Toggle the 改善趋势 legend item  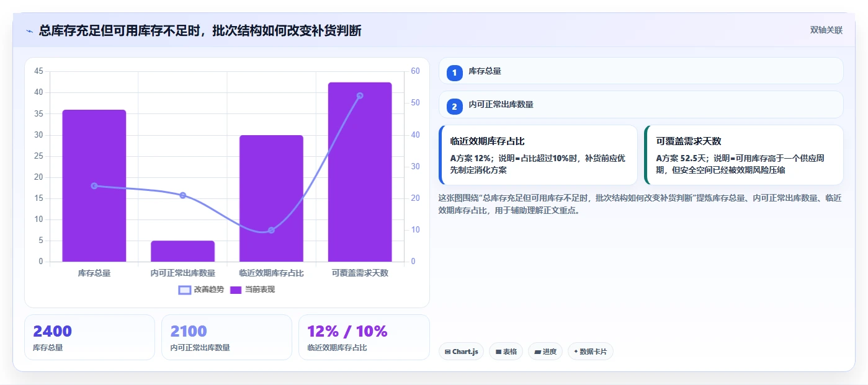[x=201, y=290]
